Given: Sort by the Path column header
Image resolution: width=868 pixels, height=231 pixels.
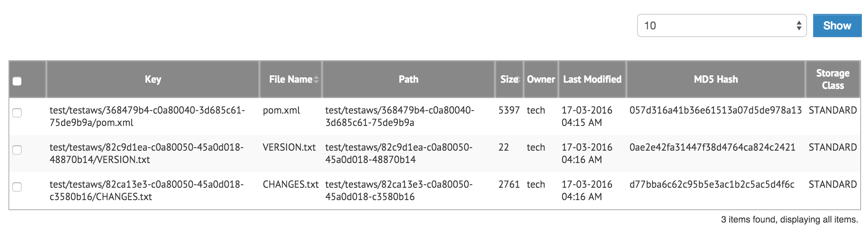Looking at the screenshot, I should click(408, 79).
